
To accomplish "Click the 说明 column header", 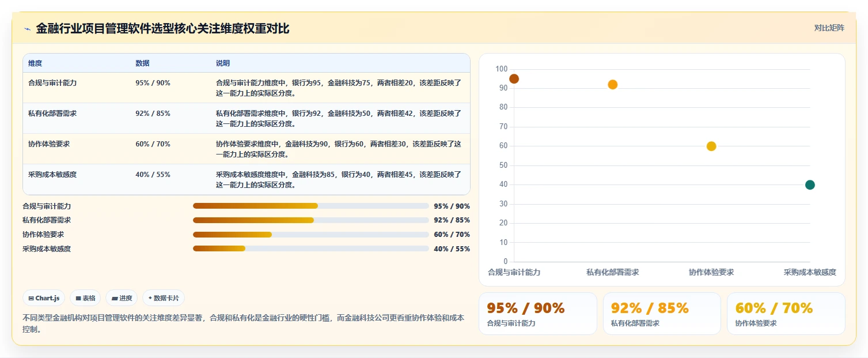I will coord(223,63).
